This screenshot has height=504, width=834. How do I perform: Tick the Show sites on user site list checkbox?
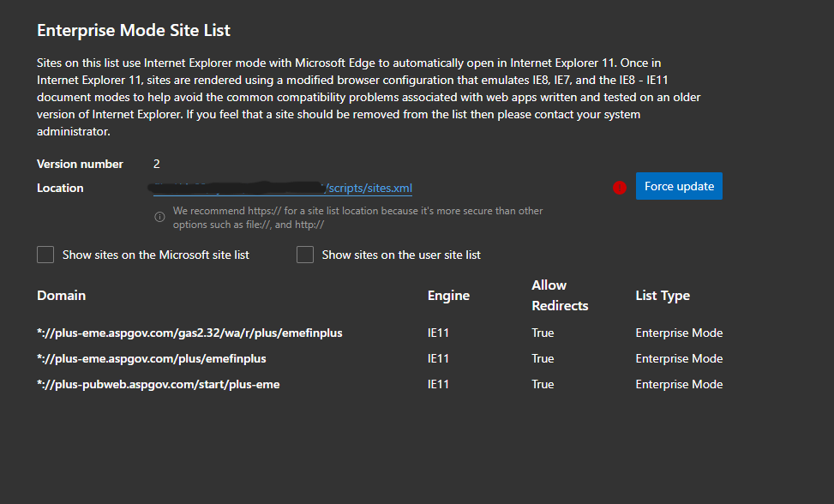305,255
